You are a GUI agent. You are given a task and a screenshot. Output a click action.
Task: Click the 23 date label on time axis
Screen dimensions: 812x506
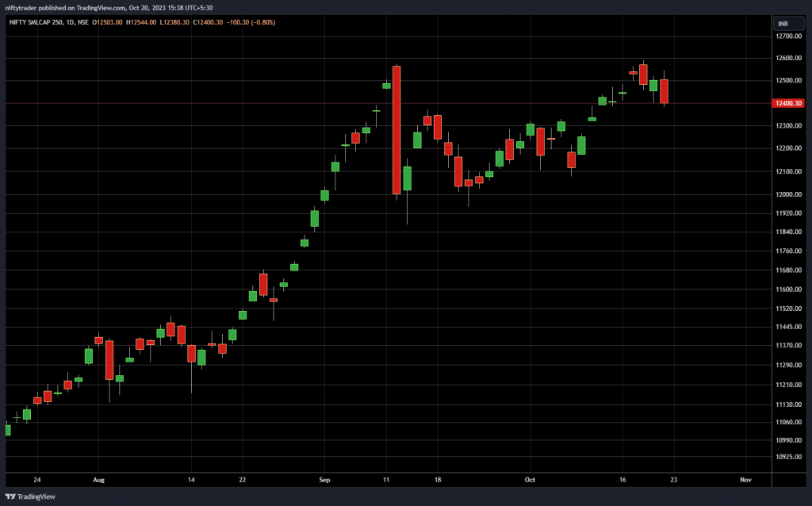pos(674,480)
